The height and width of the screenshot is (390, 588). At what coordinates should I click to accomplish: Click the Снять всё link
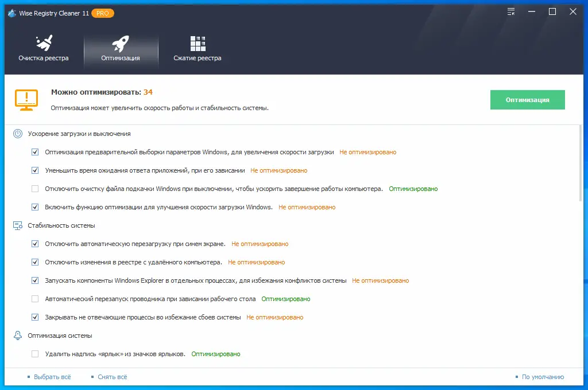coord(112,377)
